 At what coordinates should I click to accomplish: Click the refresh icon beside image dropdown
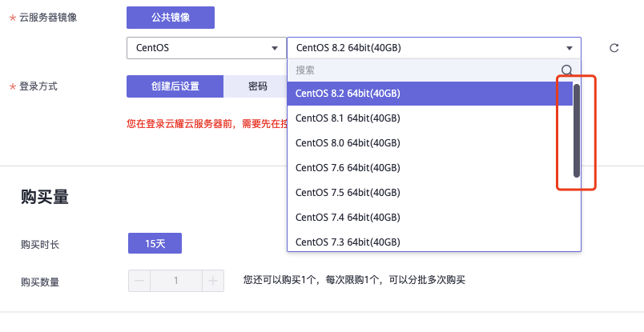(x=614, y=48)
